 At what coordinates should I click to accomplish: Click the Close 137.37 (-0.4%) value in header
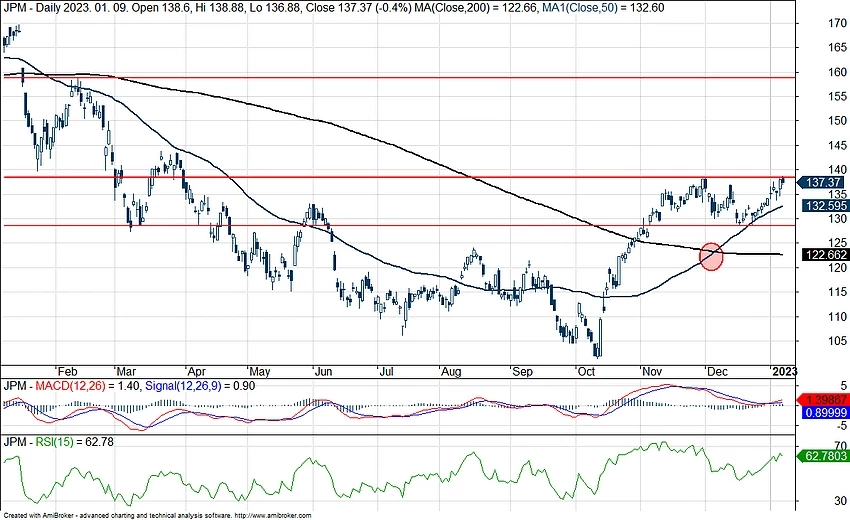pyautogui.click(x=359, y=8)
